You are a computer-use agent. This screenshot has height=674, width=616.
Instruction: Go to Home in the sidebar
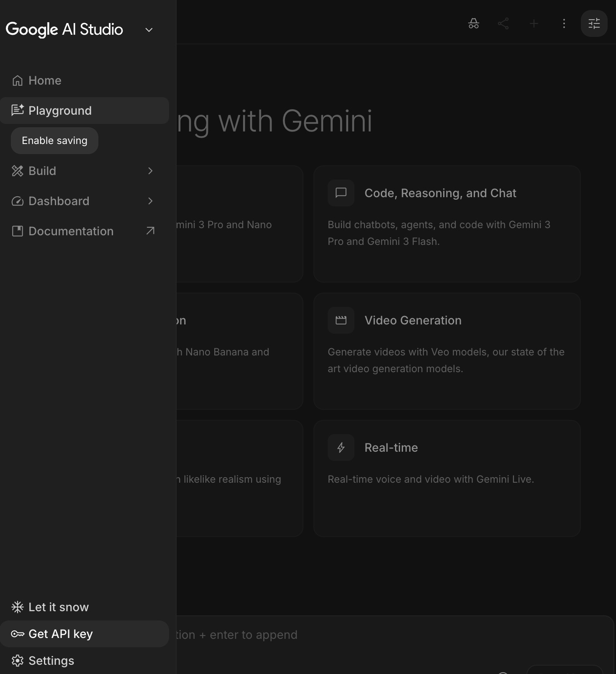click(x=45, y=80)
